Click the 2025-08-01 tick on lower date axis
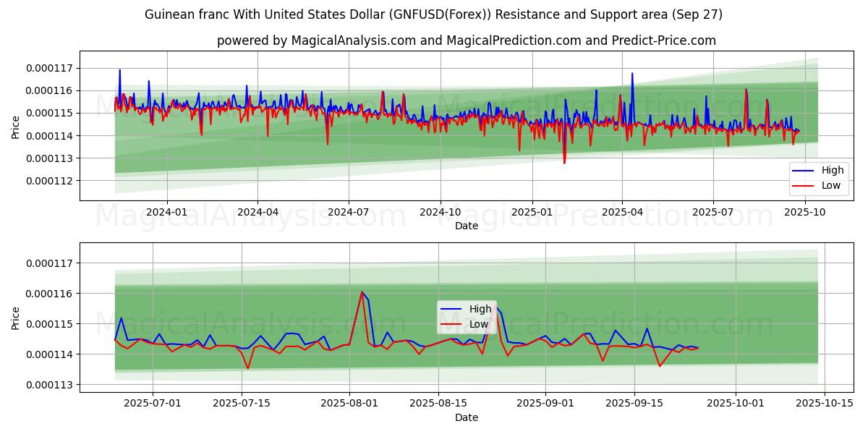868x434 pixels. [x=350, y=404]
